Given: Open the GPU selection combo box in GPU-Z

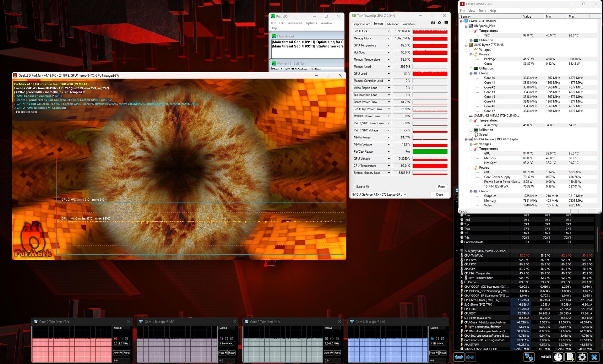Looking at the screenshot, I should 378,194.
